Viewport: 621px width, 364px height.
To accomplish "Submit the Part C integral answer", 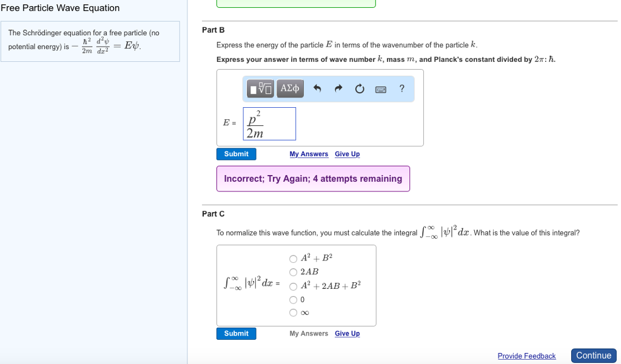I will pos(236,333).
